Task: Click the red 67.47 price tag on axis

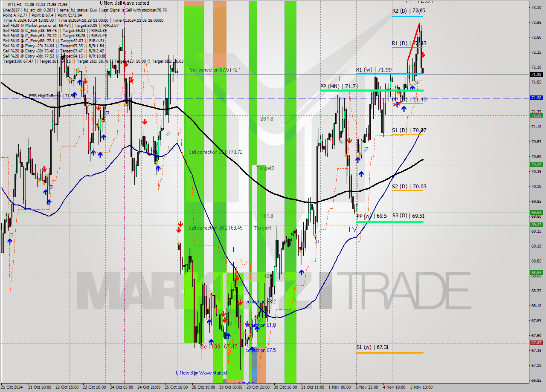Action: click(536, 343)
